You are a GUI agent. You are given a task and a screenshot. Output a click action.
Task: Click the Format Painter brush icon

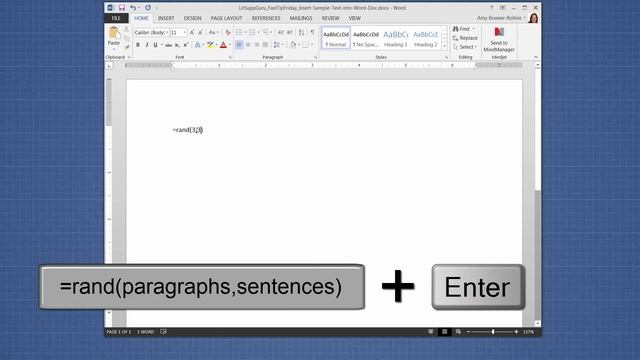tap(127, 47)
